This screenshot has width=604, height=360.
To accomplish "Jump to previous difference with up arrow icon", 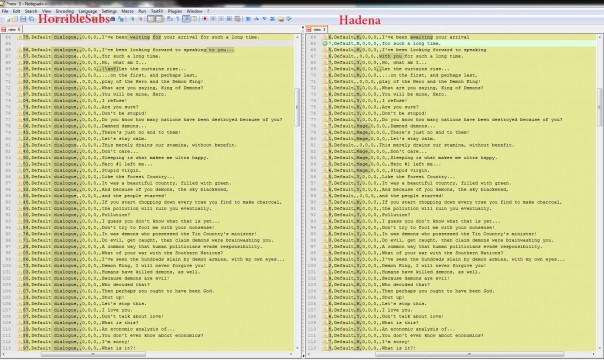I will pos(256,19).
